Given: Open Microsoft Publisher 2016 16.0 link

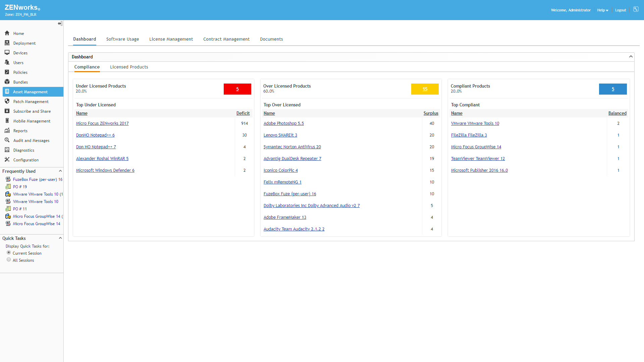Looking at the screenshot, I should click(x=479, y=170).
